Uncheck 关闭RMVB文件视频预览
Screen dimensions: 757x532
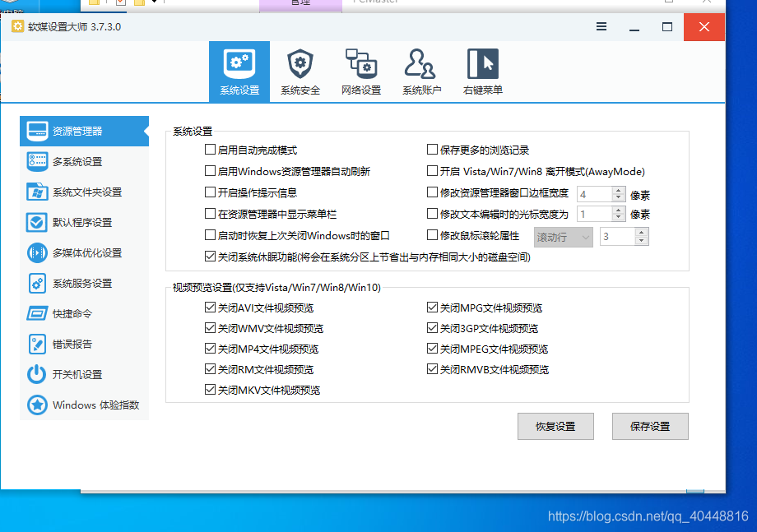click(x=432, y=369)
